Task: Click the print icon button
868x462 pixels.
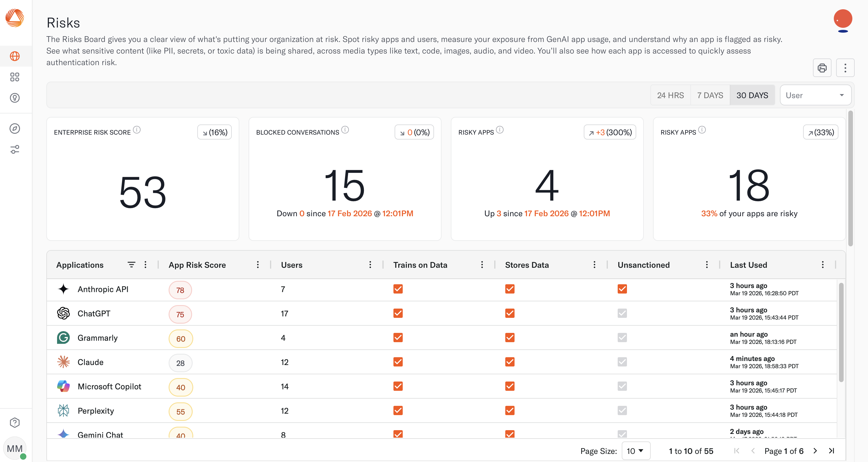Action: [822, 68]
